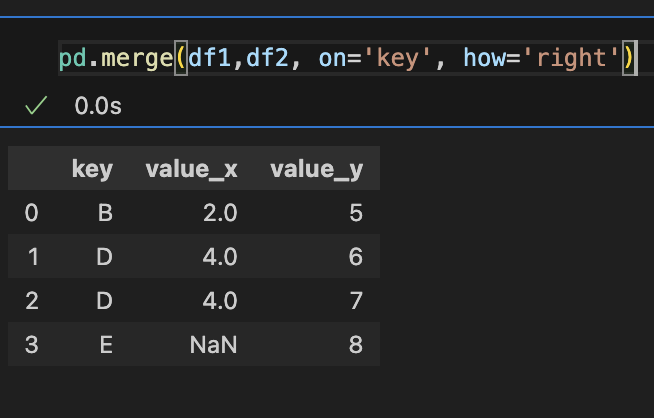Screen dimensions: 654x418
Task: Click index cell 2 in output table
Action: pos(32,300)
